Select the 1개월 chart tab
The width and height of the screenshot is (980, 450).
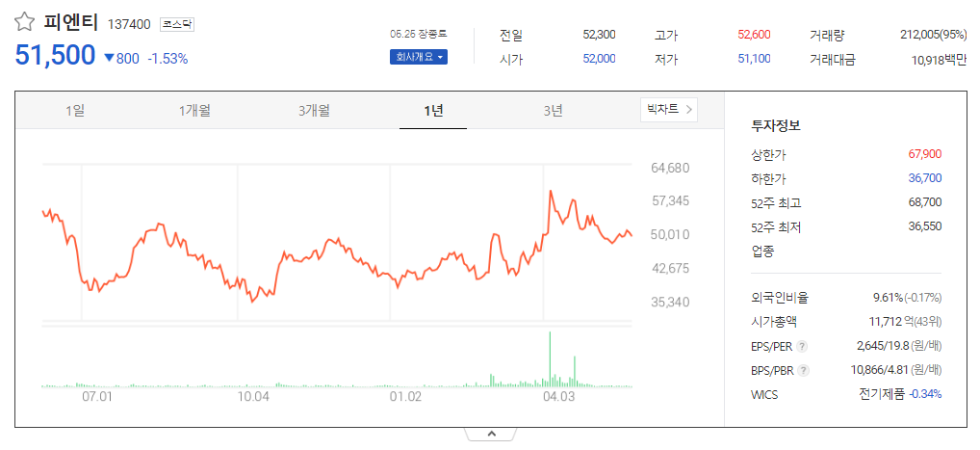[194, 111]
